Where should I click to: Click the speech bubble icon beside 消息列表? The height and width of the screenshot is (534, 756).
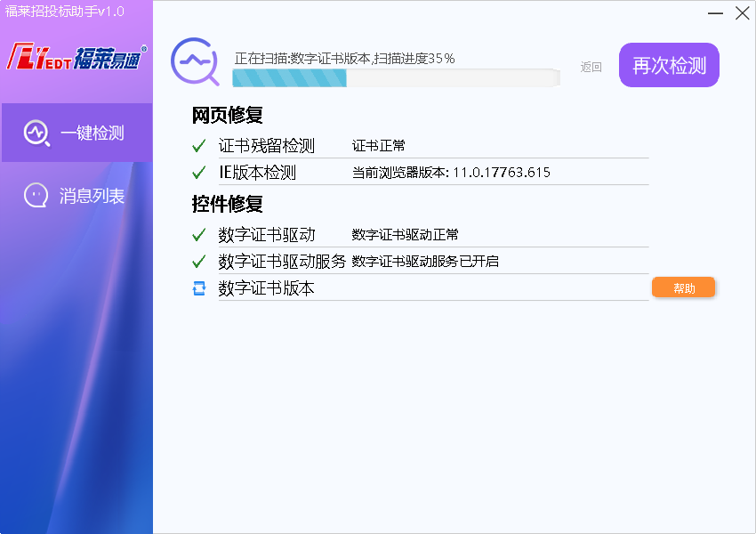36,194
